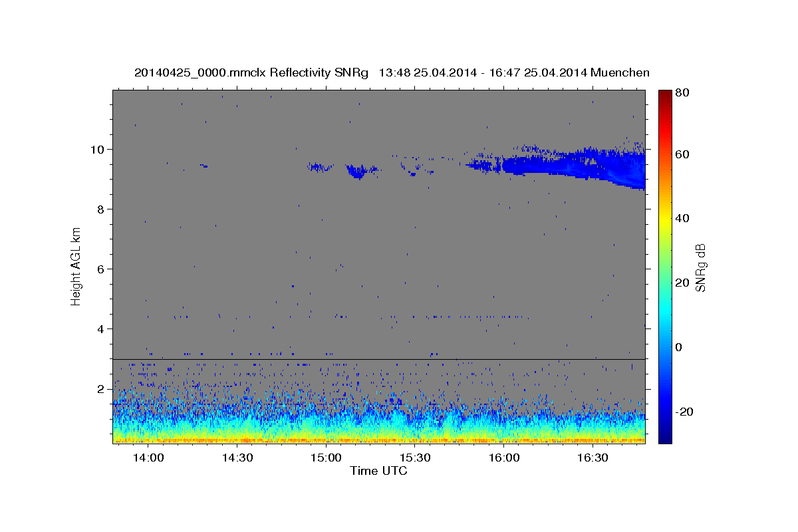Click the yellow band of the colorbar near 40
798x532 pixels.
(x=664, y=218)
